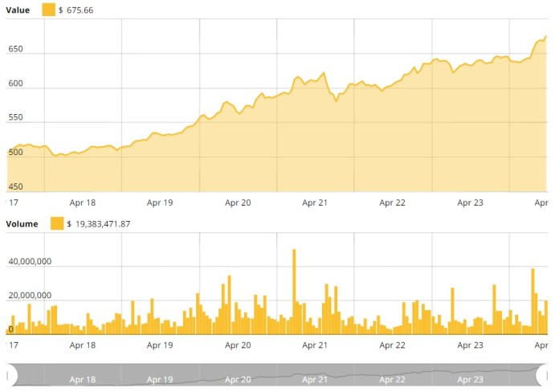The height and width of the screenshot is (392, 559).
Task: Click the Value legend color swatch
Action: [48, 10]
